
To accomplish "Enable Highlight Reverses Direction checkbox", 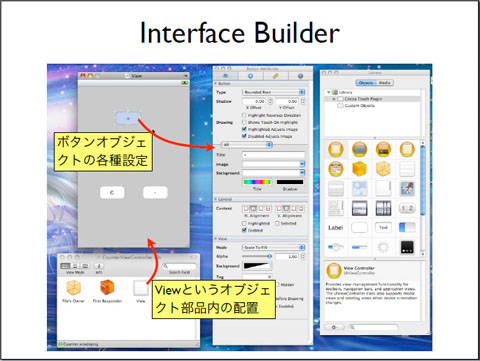I will (244, 115).
